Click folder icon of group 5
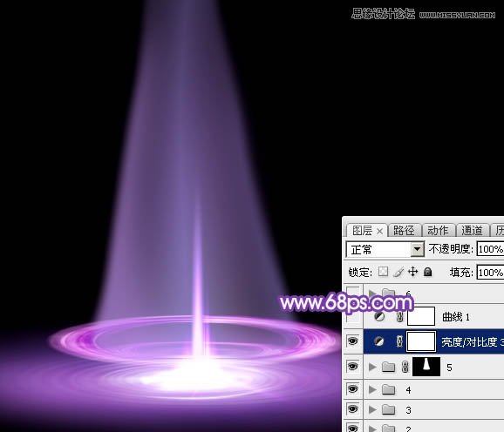Image resolution: width=504 pixels, height=432 pixels. coord(388,367)
